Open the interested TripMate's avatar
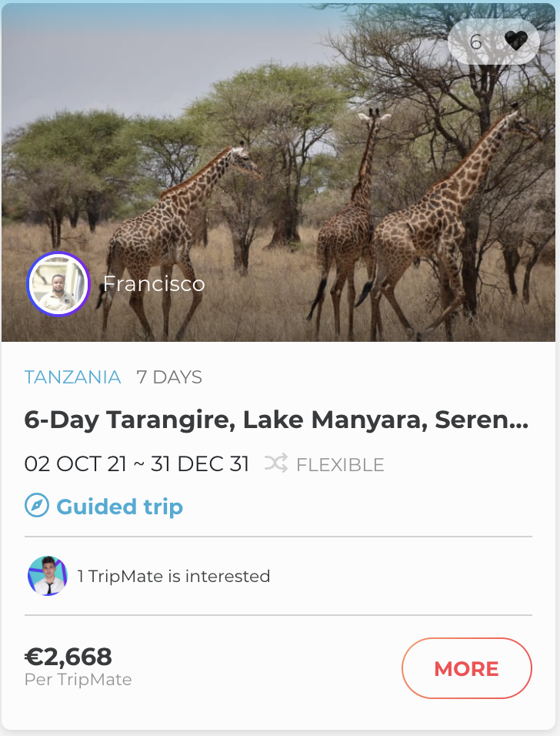The image size is (560, 736). [48, 576]
